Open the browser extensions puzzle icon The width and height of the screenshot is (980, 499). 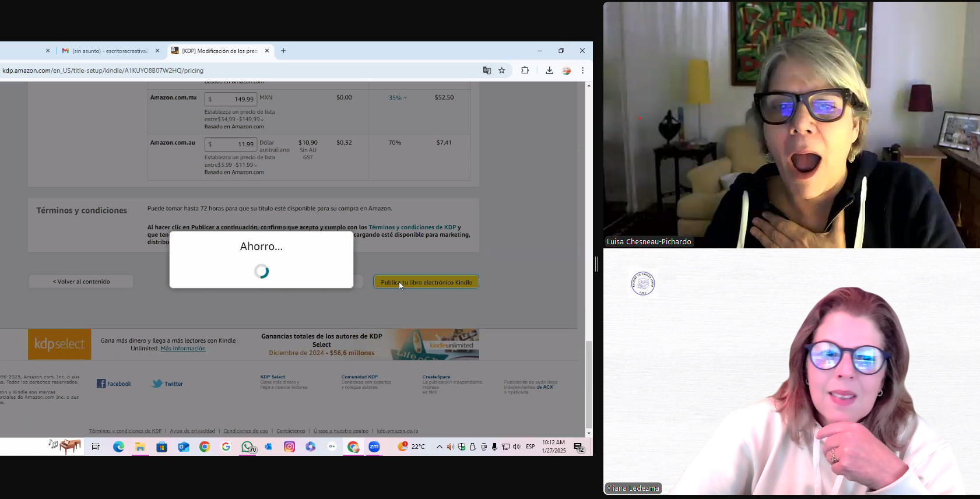[x=525, y=71]
